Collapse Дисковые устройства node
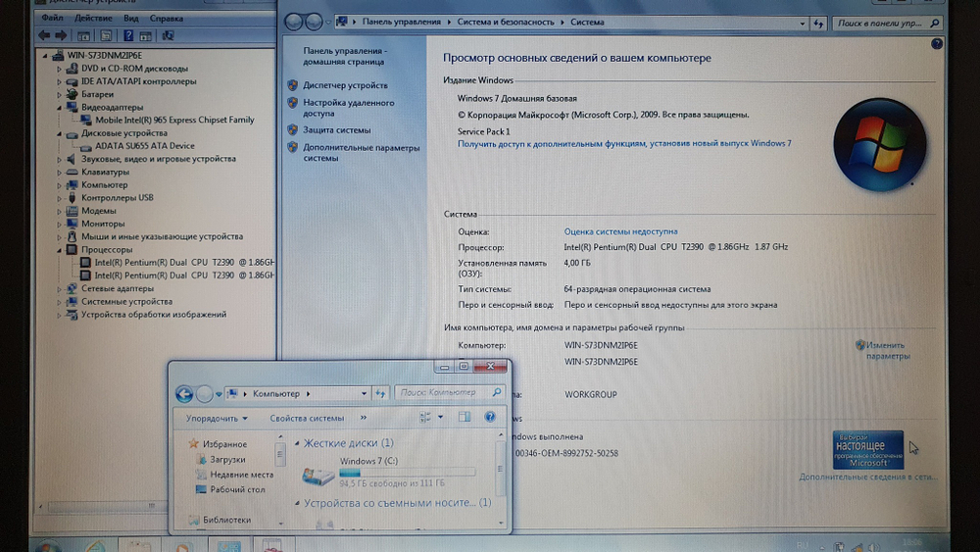 60,133
